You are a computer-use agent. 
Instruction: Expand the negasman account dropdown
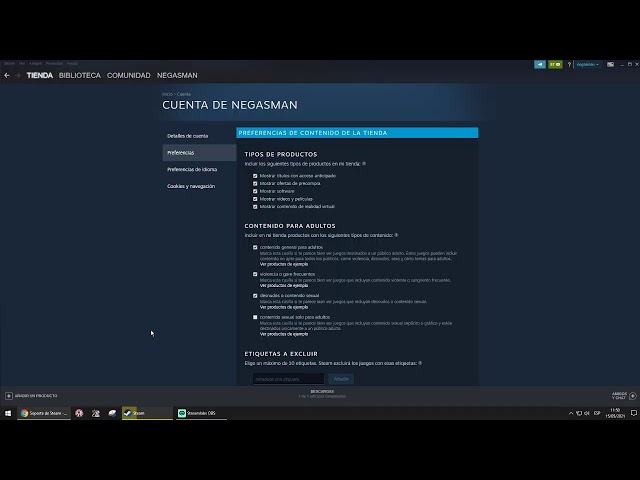coord(588,64)
